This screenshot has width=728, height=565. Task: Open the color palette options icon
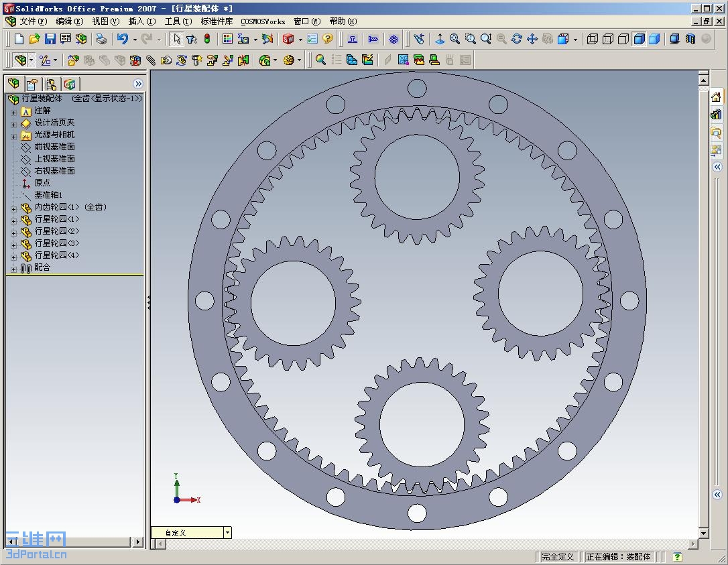(x=227, y=39)
